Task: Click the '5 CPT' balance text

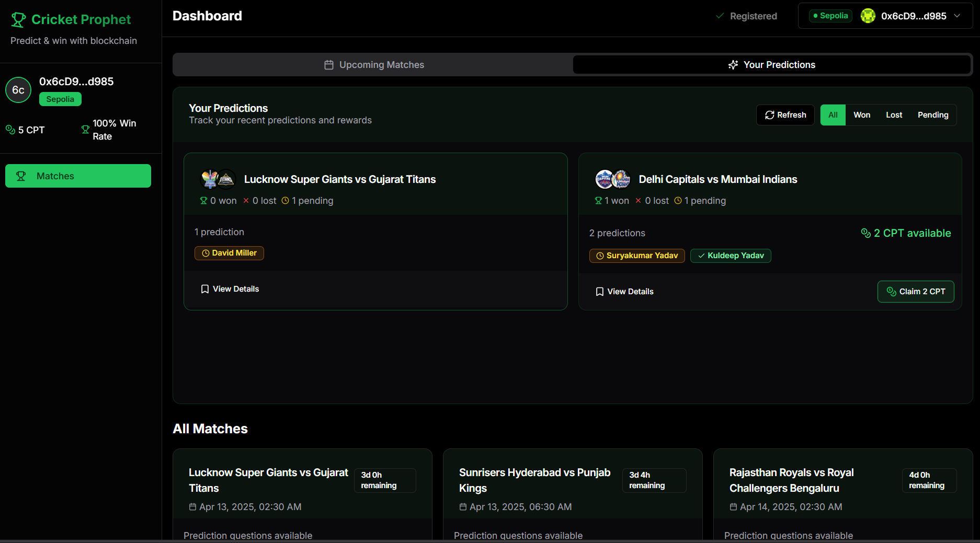Action: click(x=31, y=130)
